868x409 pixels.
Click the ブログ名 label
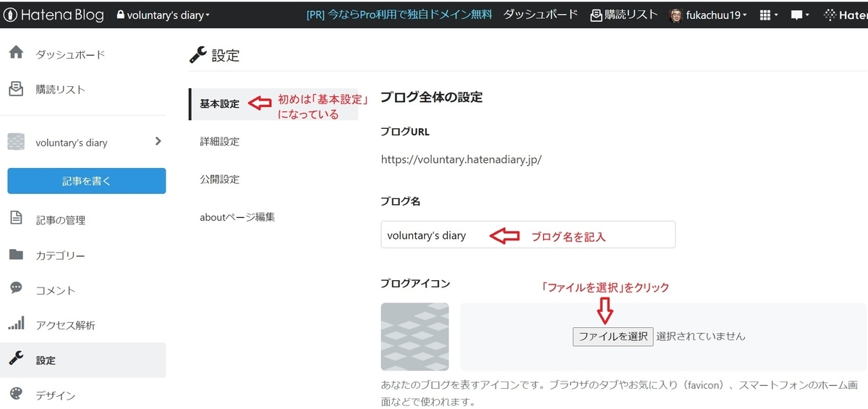[401, 202]
